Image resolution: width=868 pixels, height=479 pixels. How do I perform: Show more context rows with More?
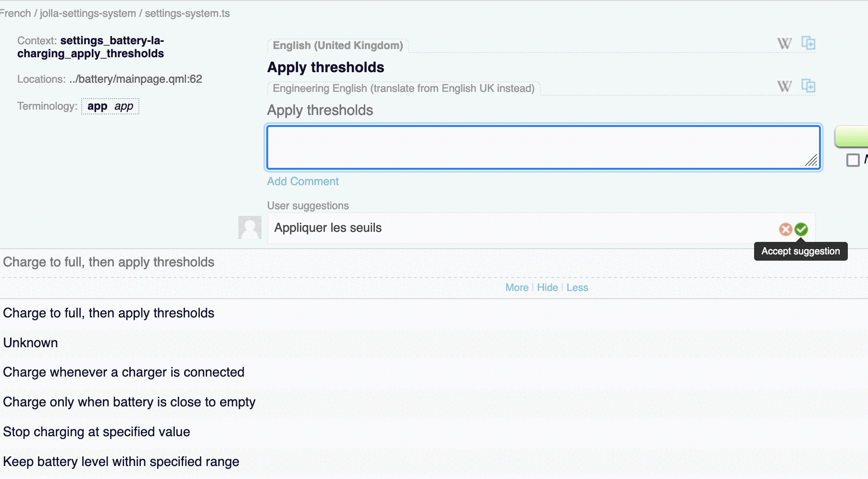coord(517,288)
